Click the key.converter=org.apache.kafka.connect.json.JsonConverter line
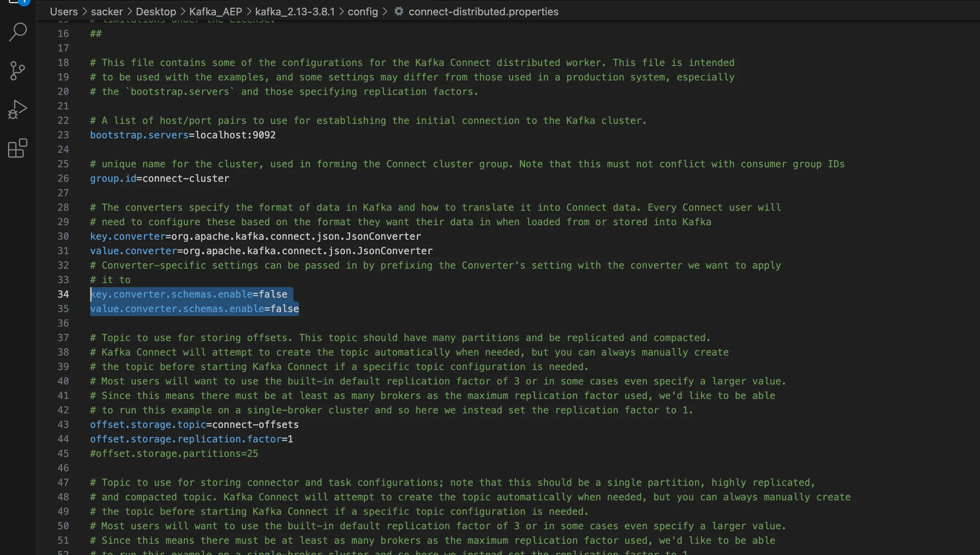 pyautogui.click(x=256, y=236)
